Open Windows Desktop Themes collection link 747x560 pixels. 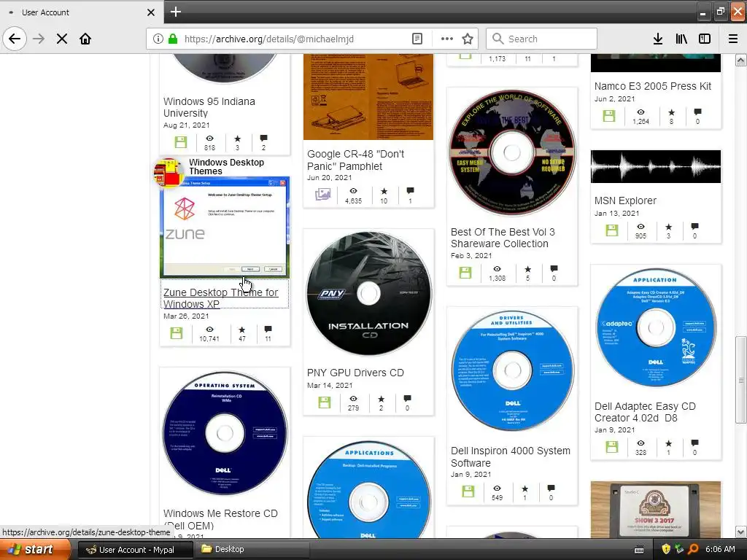(226, 167)
